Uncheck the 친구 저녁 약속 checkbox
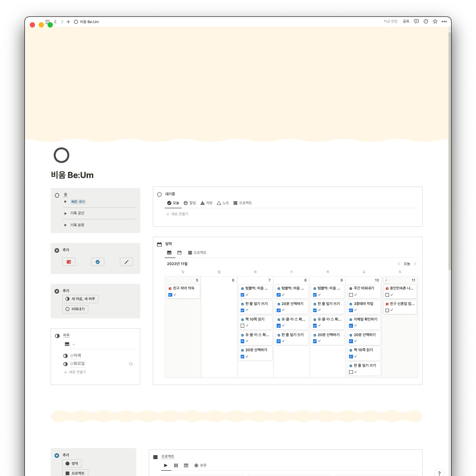This screenshot has width=476, height=476. pos(170,295)
